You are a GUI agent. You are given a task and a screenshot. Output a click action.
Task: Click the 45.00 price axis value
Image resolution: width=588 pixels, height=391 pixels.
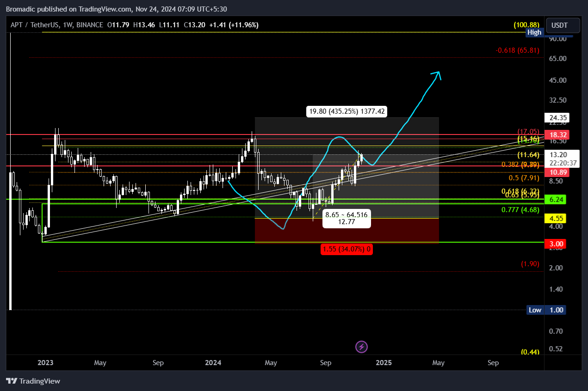[557, 80]
